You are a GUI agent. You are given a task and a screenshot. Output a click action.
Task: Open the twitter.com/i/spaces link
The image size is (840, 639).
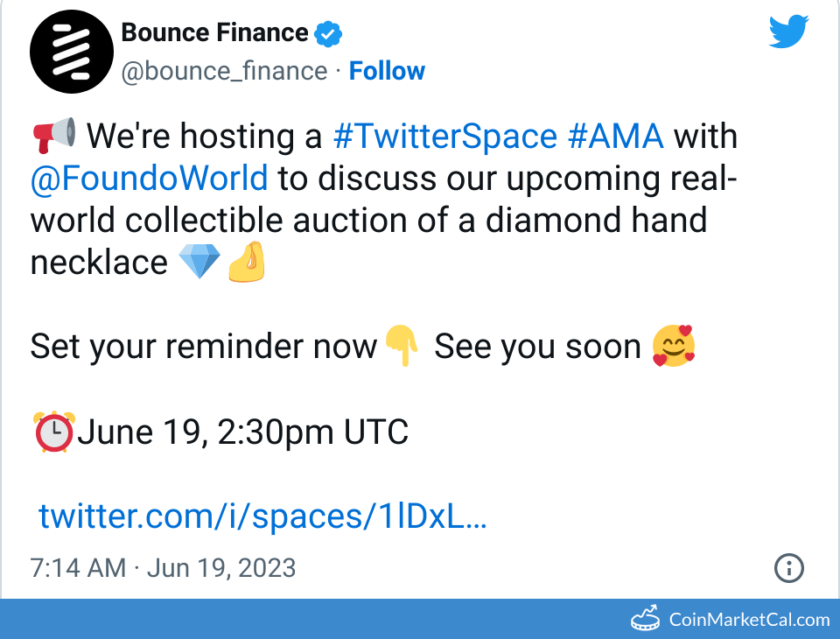coord(262,517)
